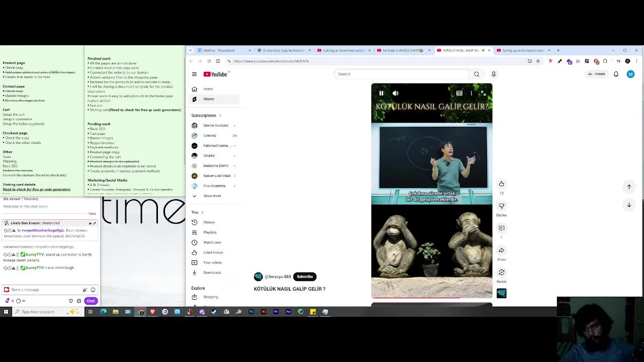The width and height of the screenshot is (644, 362).
Task: Go back with the browser back arrow
Action: (191, 61)
